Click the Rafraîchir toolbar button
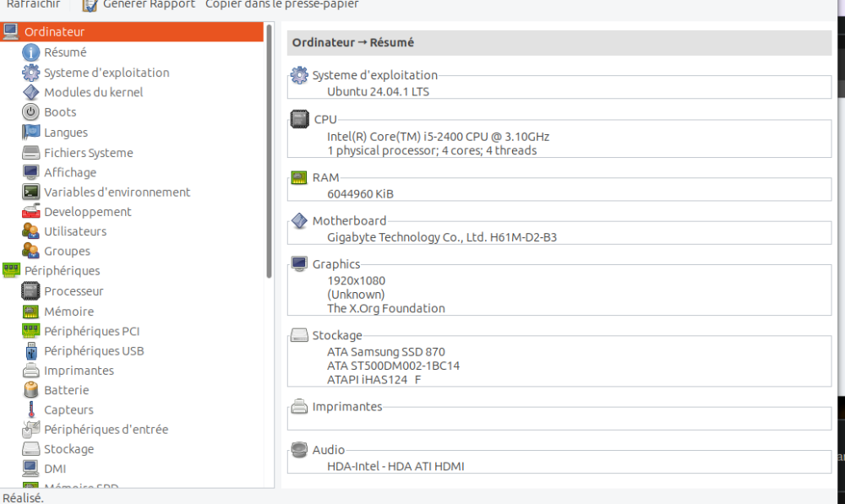The height and width of the screenshot is (504, 845). (x=32, y=4)
